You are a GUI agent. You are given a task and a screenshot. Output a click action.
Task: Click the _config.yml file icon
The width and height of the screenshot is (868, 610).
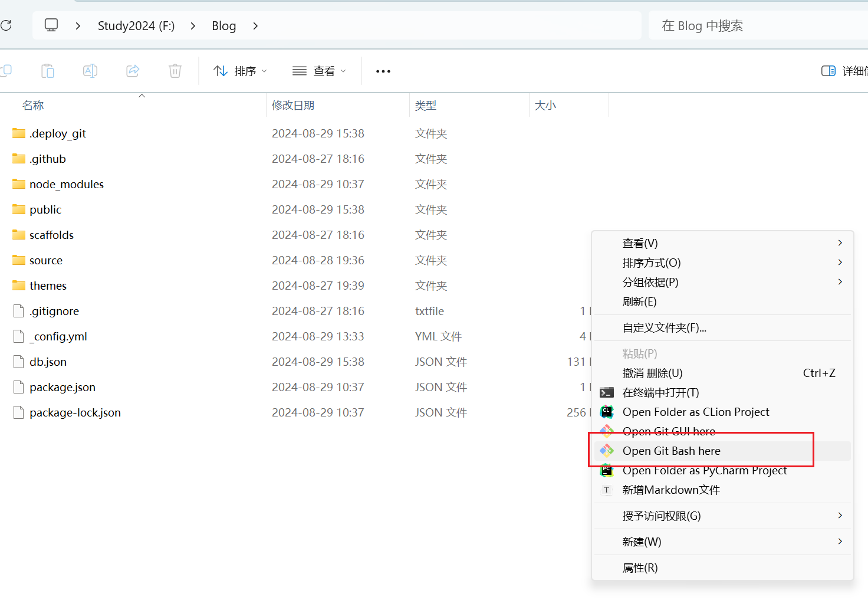[x=19, y=336]
